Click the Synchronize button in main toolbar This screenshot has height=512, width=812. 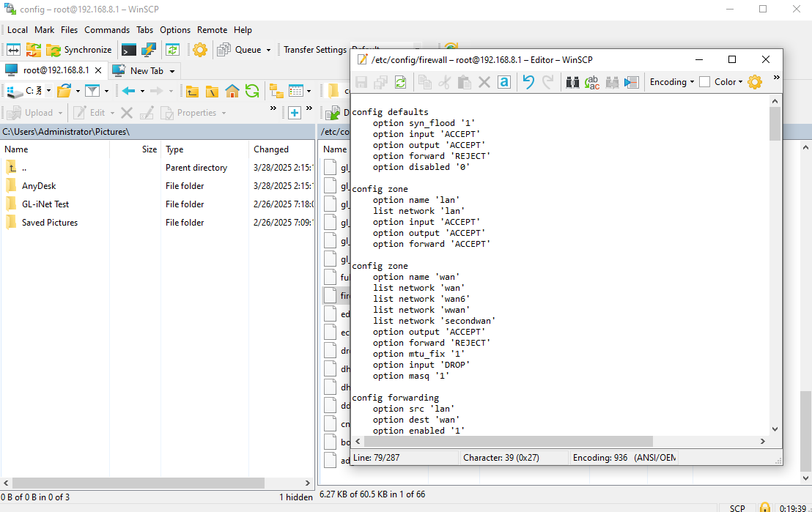pyautogui.click(x=79, y=50)
